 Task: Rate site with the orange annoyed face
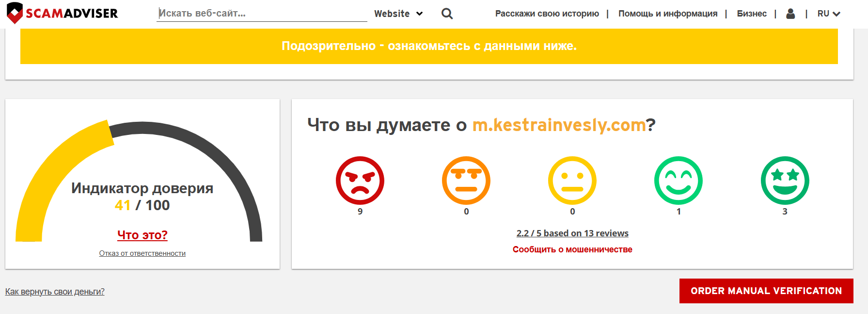point(466,181)
